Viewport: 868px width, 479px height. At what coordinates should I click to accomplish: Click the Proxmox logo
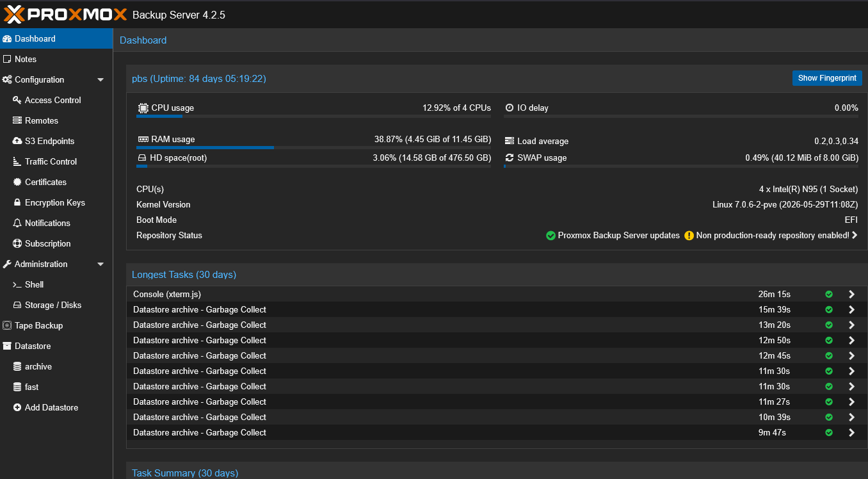(x=65, y=14)
